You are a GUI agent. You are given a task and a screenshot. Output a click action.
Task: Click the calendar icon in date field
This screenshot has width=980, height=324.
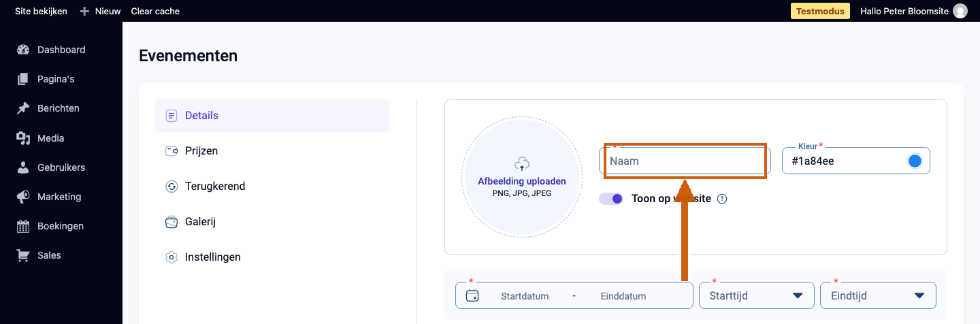coord(472,296)
